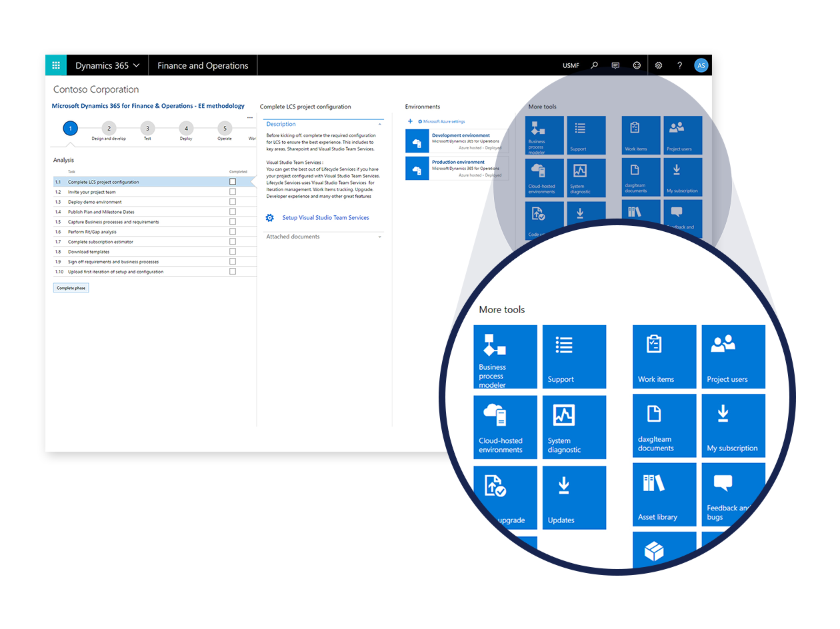Open the Updates tile in magnified view

click(575, 498)
